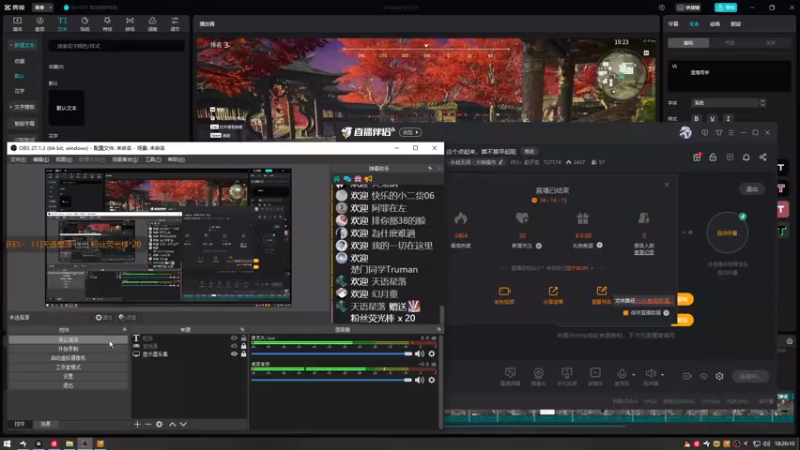The width and height of the screenshot is (800, 450).
Task: Click the megaphone icon in OBS chat dock
Action: (x=368, y=179)
